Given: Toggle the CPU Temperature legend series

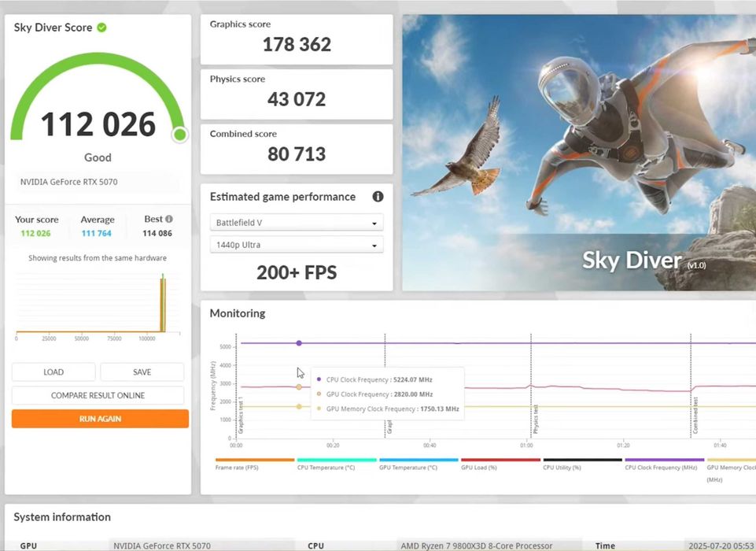Looking at the screenshot, I should point(337,464).
